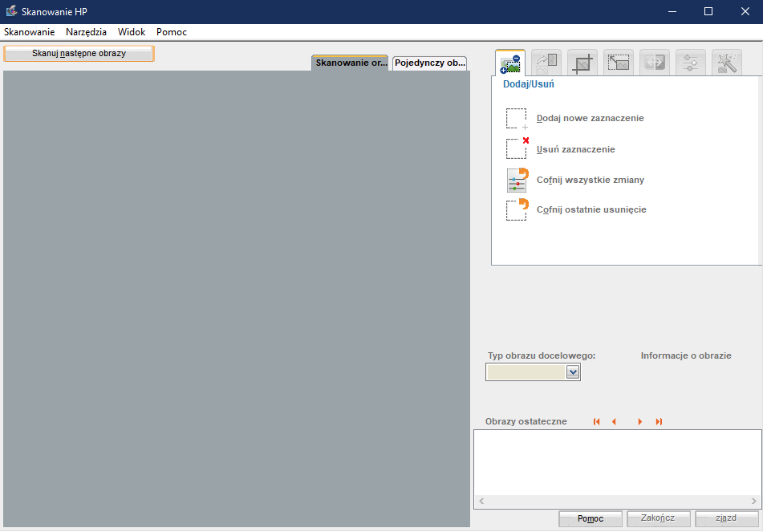The width and height of the screenshot is (763, 532).
Task: Select the add/remove selection tool
Action: (x=509, y=62)
